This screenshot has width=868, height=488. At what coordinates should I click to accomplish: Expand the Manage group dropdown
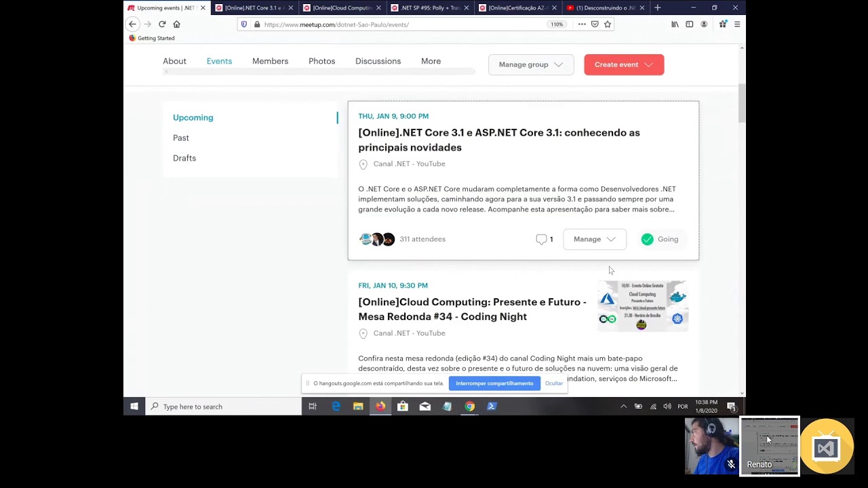coord(531,64)
